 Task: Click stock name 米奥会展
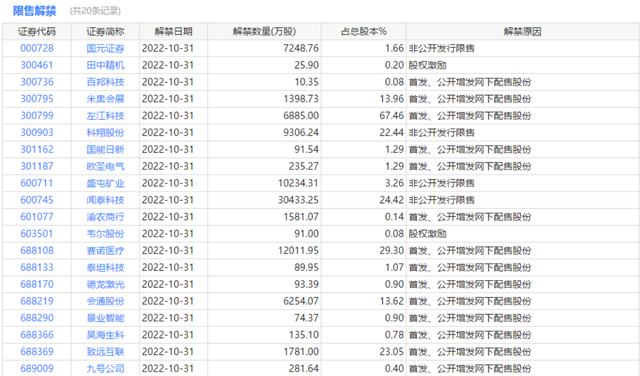coord(105,99)
